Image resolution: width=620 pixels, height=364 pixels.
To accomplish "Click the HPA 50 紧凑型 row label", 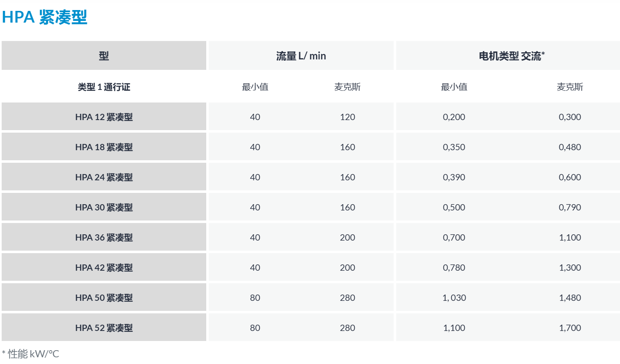I will click(104, 298).
